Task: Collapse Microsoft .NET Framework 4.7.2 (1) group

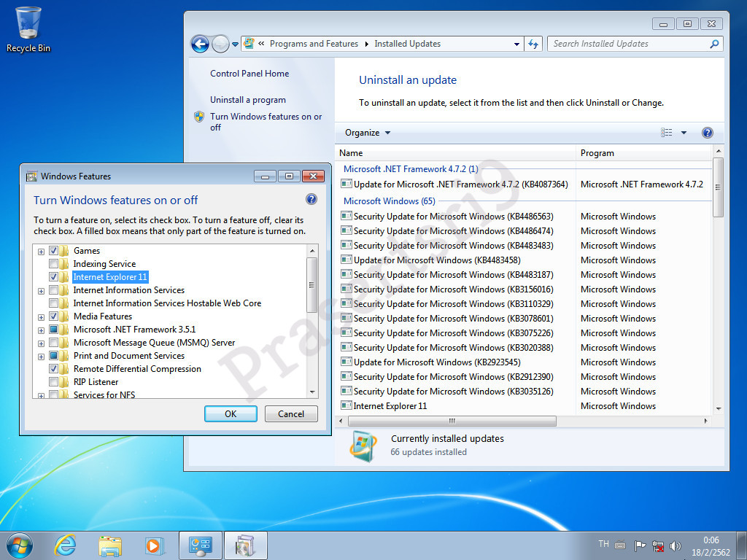Action: tap(411, 169)
